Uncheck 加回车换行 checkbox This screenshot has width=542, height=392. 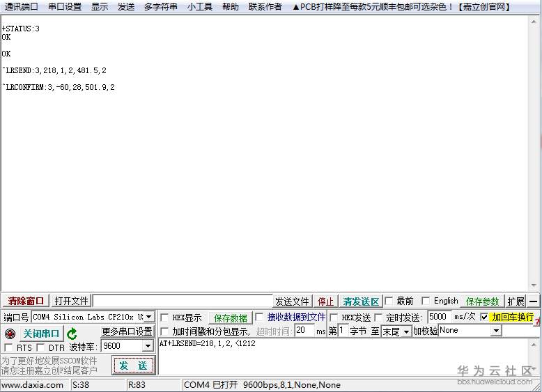click(484, 317)
